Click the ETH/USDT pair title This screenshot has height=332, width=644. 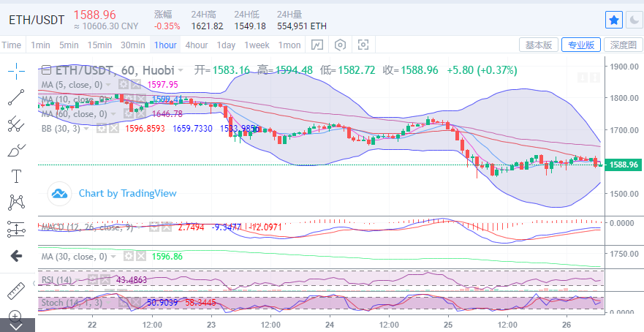[37, 20]
